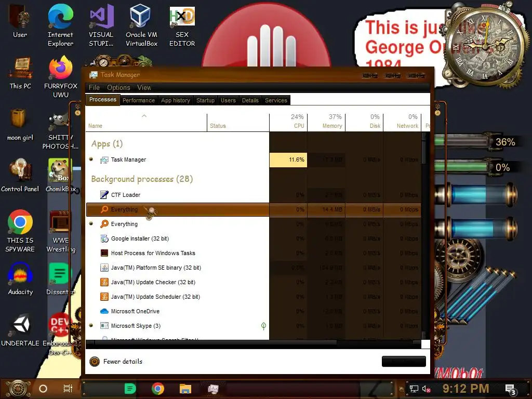Open Cortana search circle on taskbar
The image size is (532, 399).
(x=43, y=389)
